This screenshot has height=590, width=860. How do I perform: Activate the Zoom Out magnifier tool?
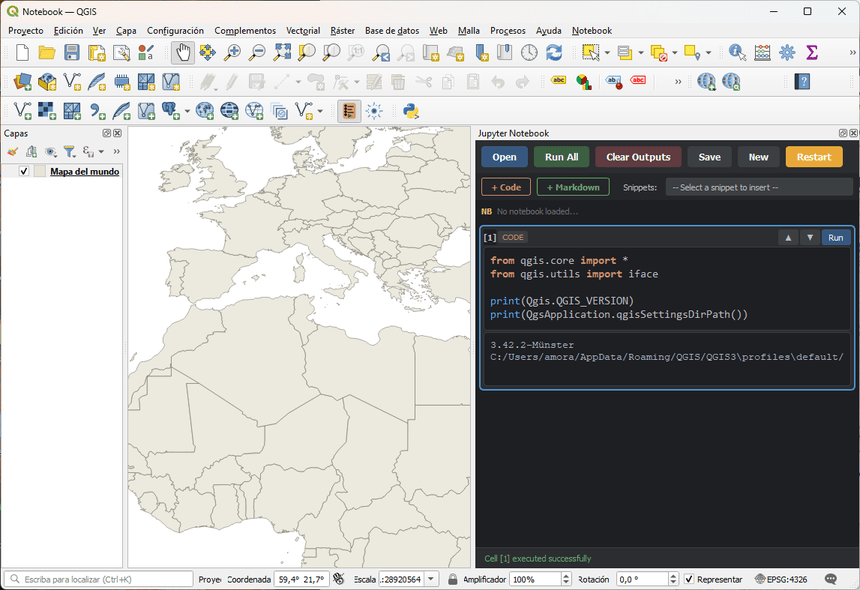click(257, 53)
